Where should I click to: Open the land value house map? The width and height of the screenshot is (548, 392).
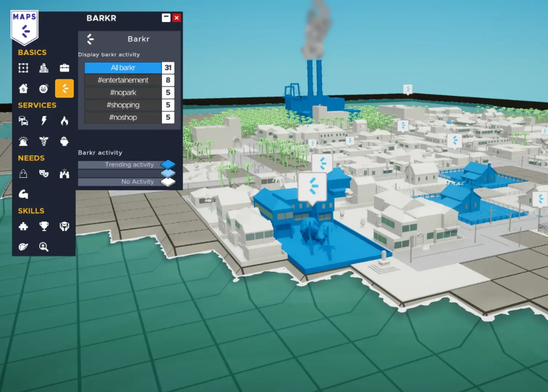tap(23, 88)
